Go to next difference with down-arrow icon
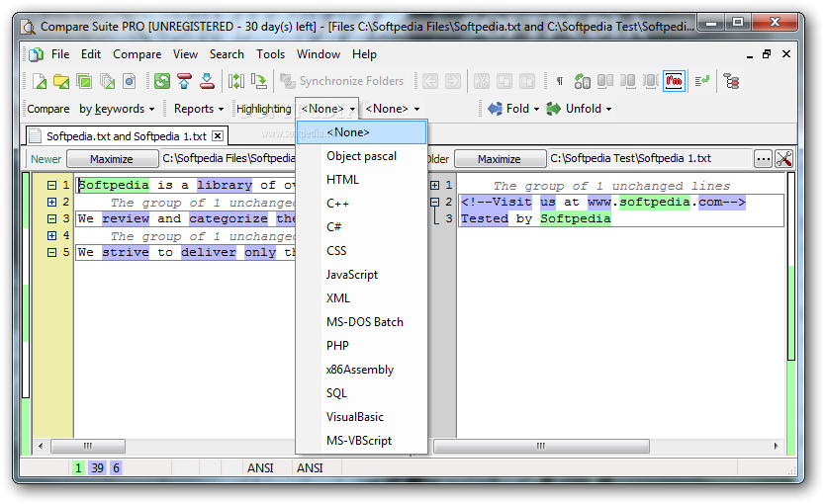 [x=207, y=81]
